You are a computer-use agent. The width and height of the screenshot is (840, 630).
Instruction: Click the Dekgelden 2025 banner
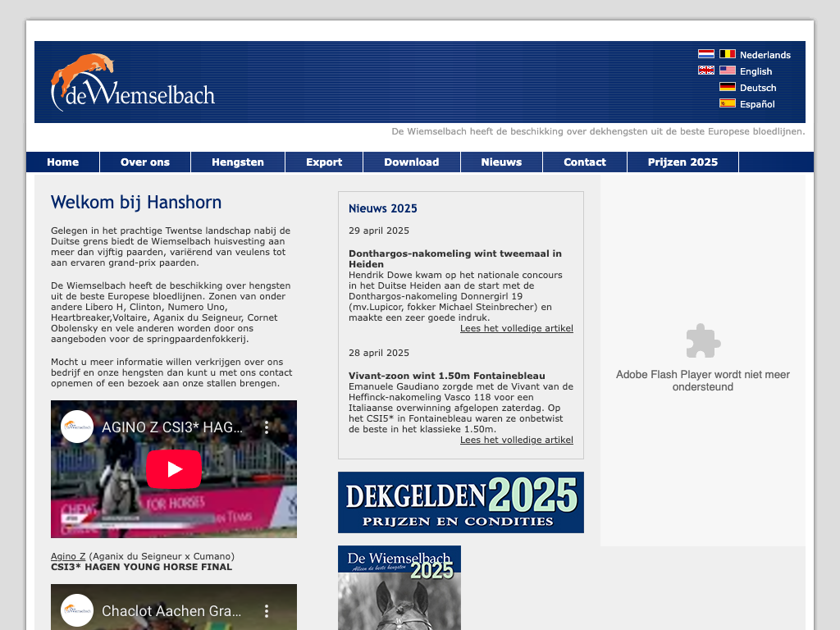[x=461, y=502]
